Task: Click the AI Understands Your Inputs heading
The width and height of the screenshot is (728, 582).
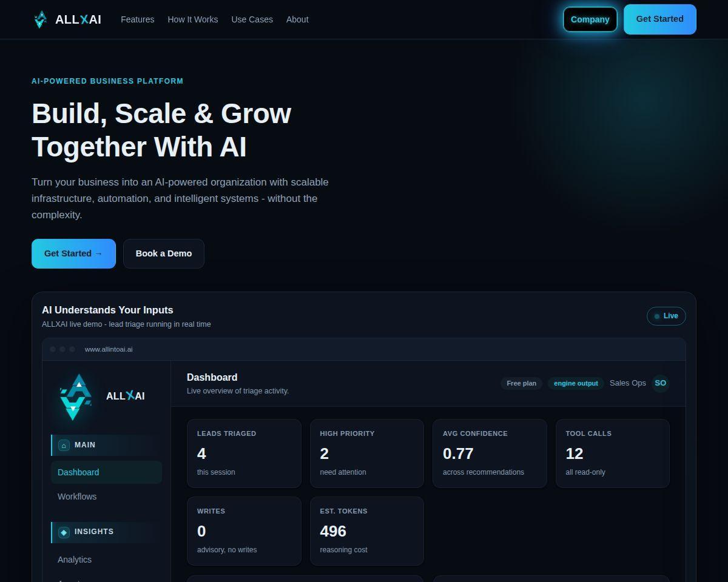Action: point(107,310)
